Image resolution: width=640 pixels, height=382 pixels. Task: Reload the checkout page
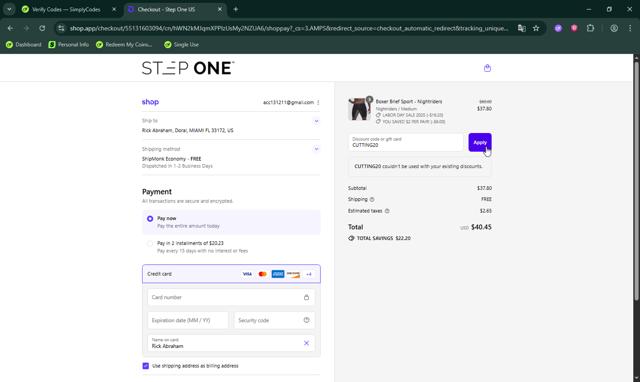click(42, 28)
